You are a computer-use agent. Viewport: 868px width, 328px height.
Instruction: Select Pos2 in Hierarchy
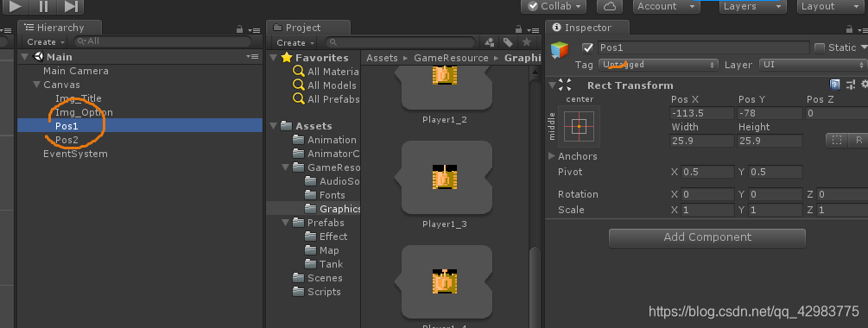click(x=67, y=140)
